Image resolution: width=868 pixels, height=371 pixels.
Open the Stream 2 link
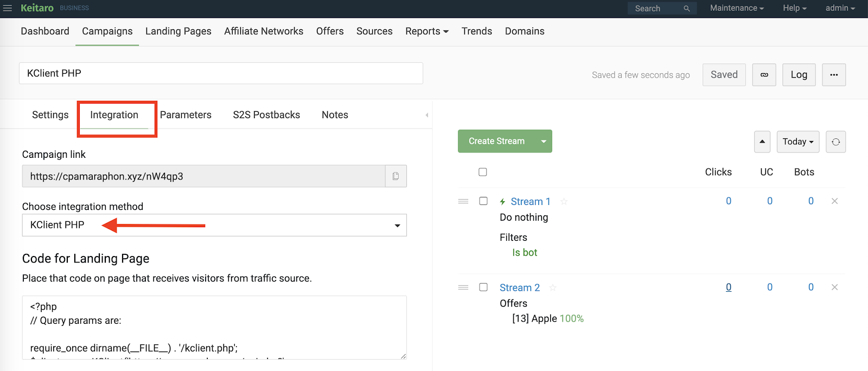tap(520, 287)
